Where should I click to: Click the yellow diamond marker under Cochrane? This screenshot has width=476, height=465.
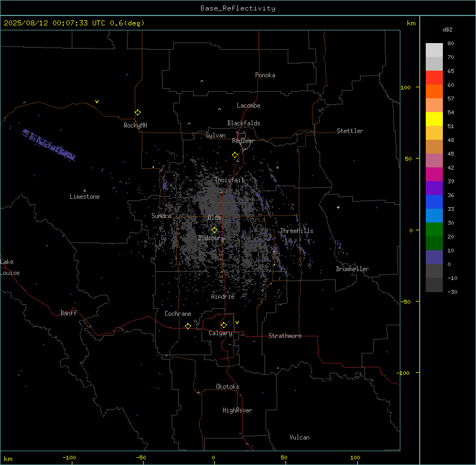[188, 326]
